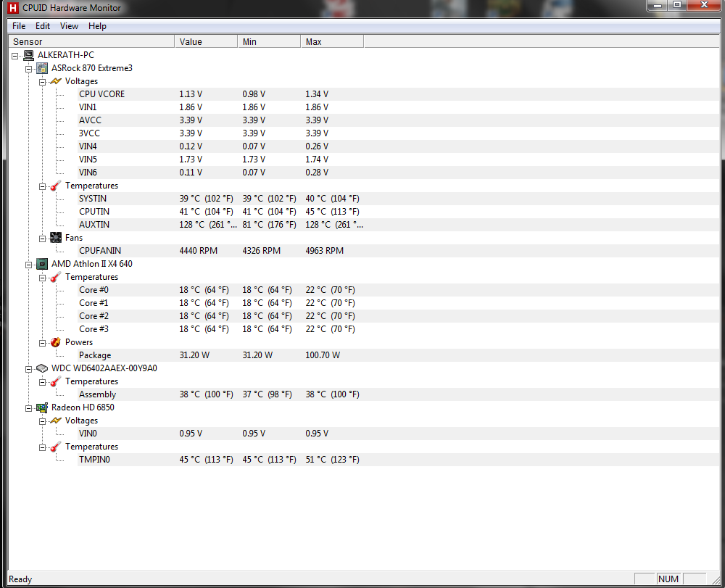Select the VIN0 voltage row
The image size is (725, 588).
click(x=399, y=434)
